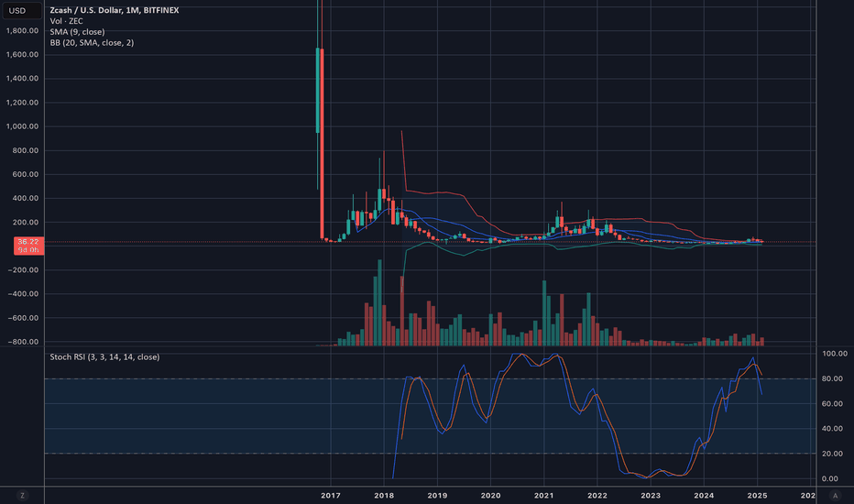
Task: Click the large green 2016 launch candle
Action: pyautogui.click(x=318, y=91)
